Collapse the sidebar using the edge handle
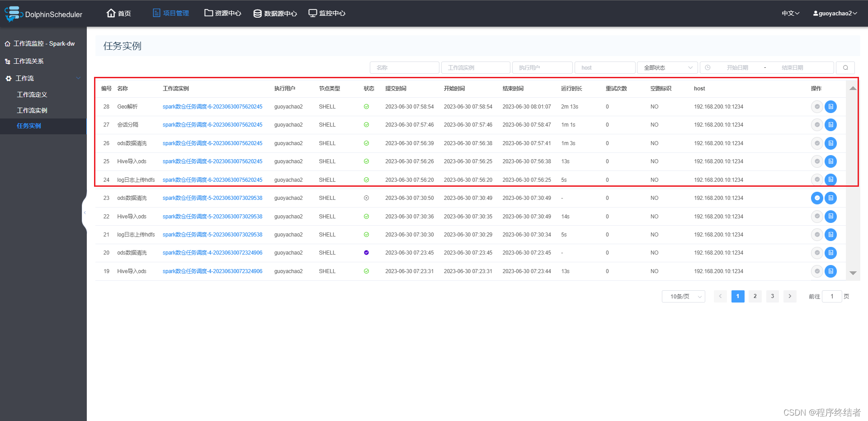The width and height of the screenshot is (868, 421). coord(85,213)
